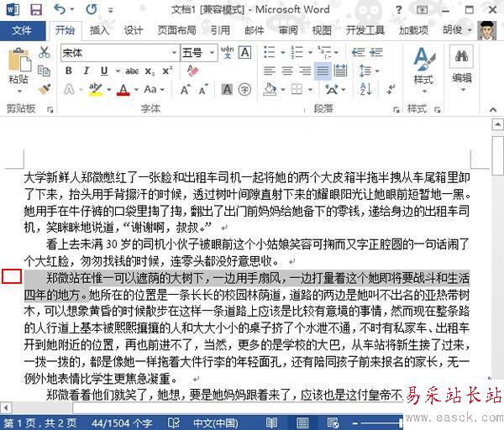Image resolution: width=504 pixels, height=430 pixels.
Task: Open the 文件 File menu
Action: (22, 30)
